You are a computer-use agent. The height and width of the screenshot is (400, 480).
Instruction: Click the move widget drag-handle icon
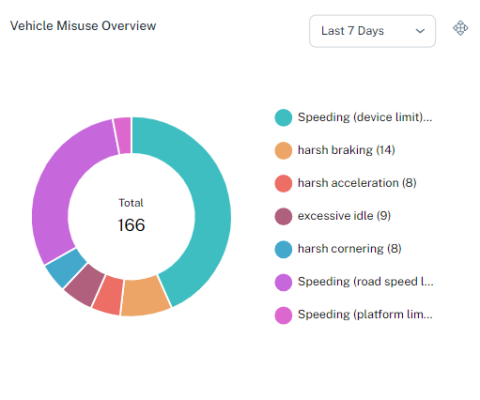tap(460, 28)
